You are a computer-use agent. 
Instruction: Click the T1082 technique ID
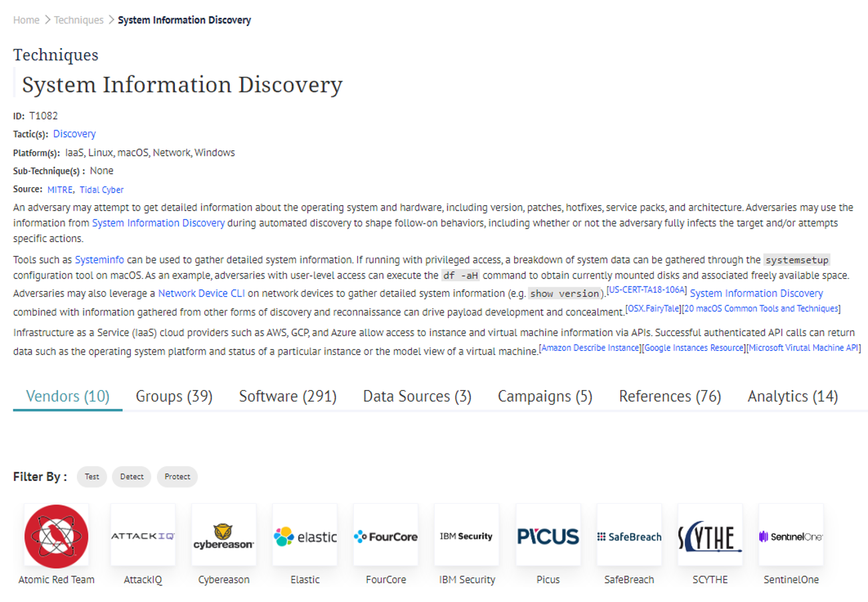43,116
